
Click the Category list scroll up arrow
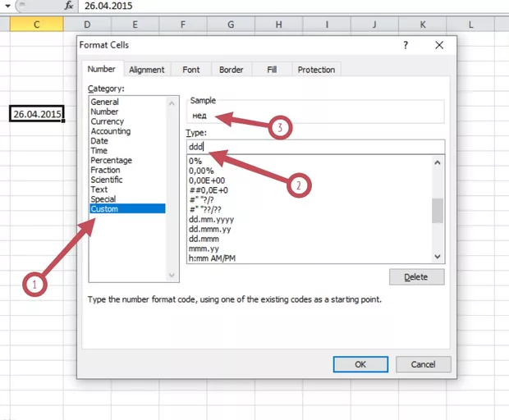pyautogui.click(x=172, y=103)
